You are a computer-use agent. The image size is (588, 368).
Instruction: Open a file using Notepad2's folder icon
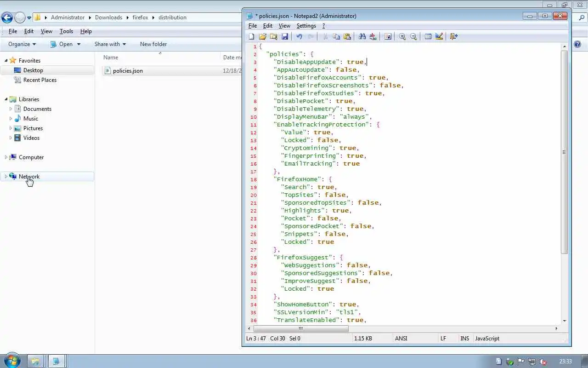[263, 36]
